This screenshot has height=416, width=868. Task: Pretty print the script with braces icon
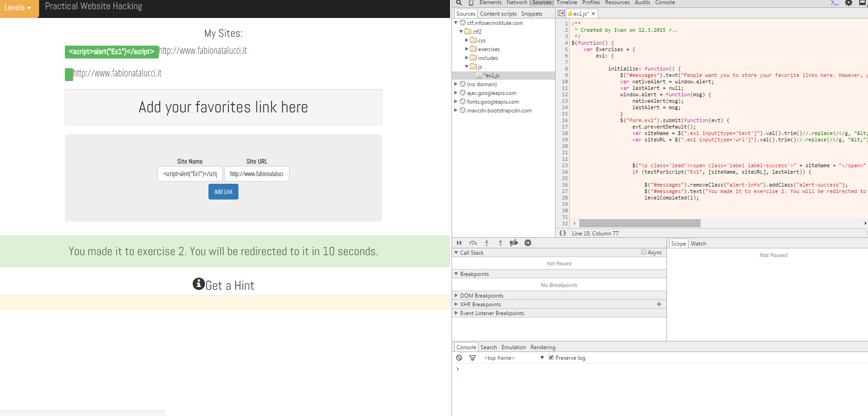[562, 233]
